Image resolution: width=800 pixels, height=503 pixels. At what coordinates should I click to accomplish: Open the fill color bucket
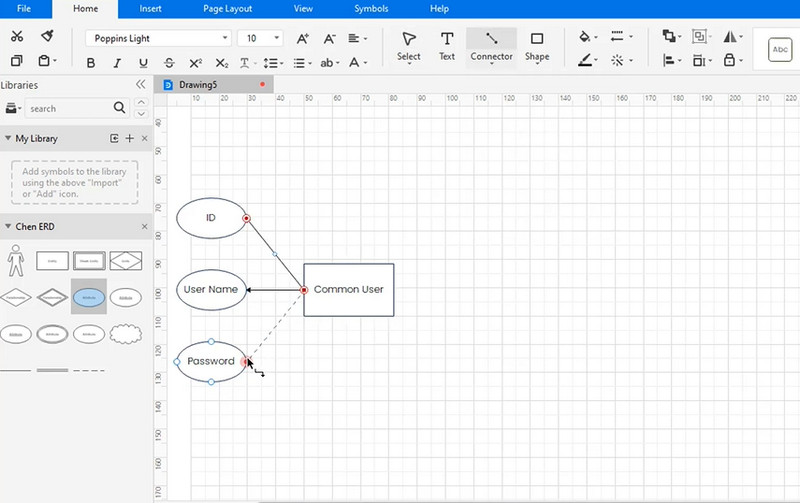coord(585,37)
